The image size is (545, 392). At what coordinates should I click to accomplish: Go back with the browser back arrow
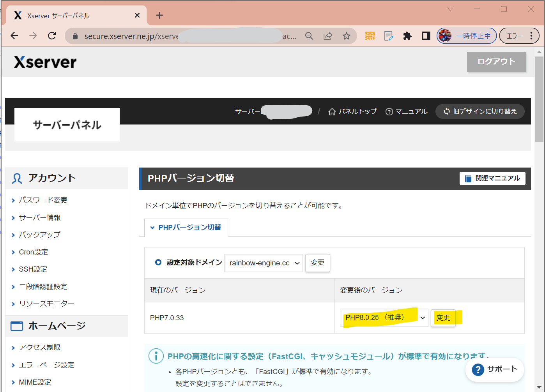point(14,36)
